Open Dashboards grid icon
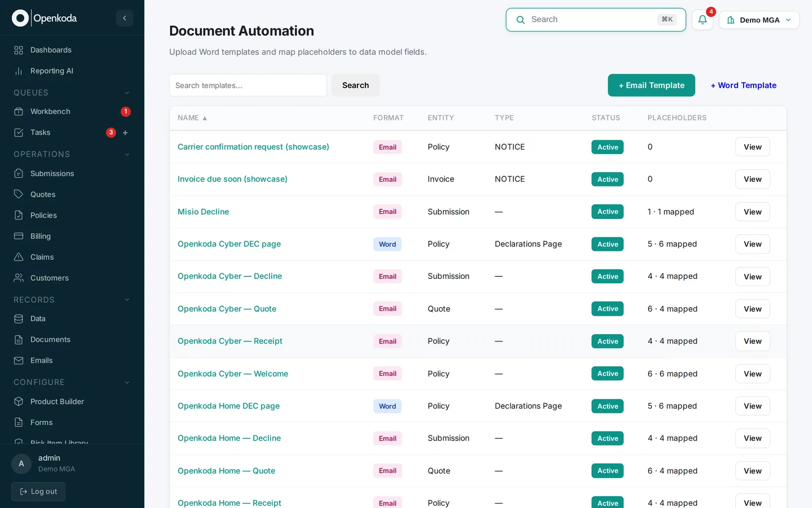Screen dimensions: 812x508 pos(19,50)
